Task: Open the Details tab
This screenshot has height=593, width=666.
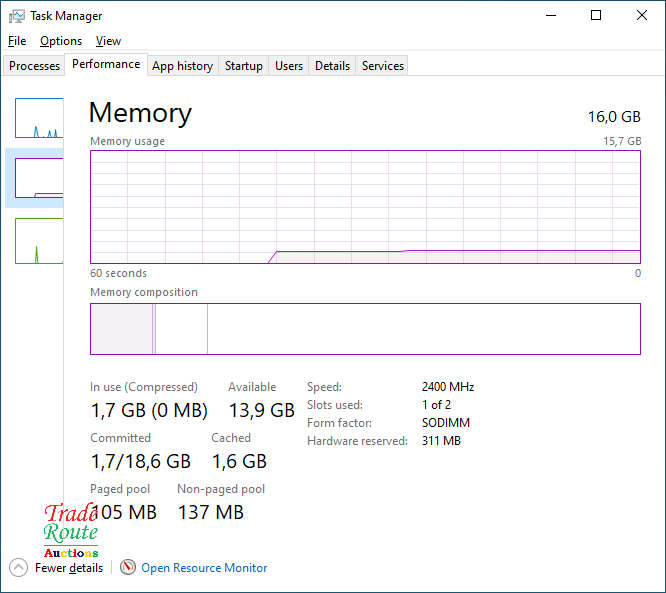Action: click(x=332, y=66)
